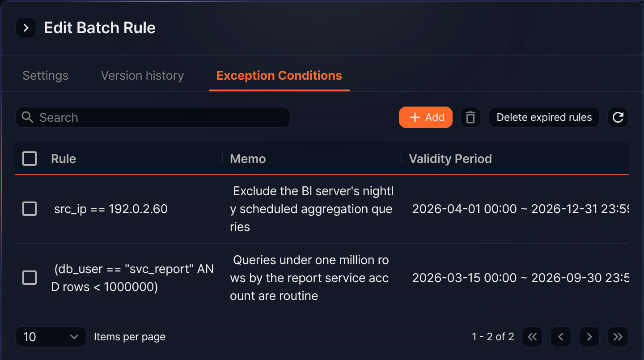Open the items per page dropdown
644x360 pixels.
[x=51, y=337]
